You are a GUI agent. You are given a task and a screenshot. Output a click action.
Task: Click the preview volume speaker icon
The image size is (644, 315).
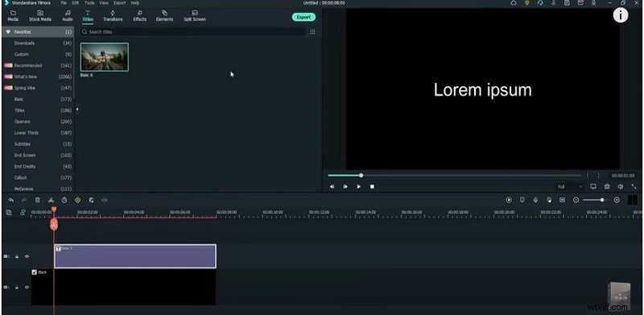click(621, 187)
